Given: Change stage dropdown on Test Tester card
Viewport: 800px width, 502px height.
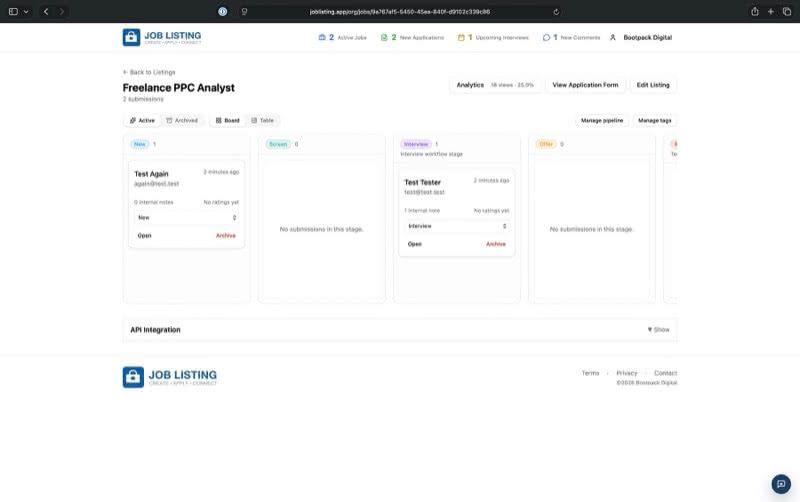Looking at the screenshot, I should 457,226.
